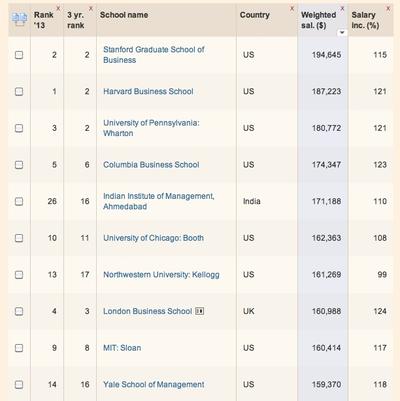Screen dimensions: 400x401
Task: Open the Harvard Business School link
Action: pos(148,91)
